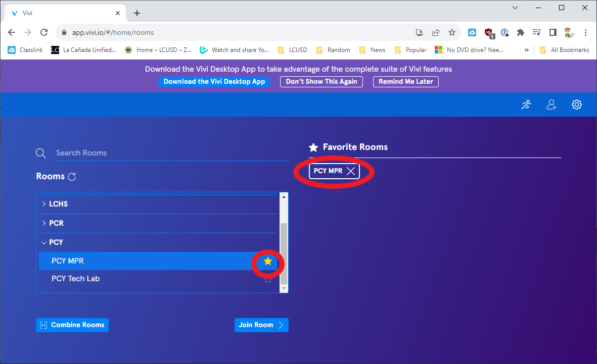Show hidden bookmarks overflow chevron

pyautogui.click(x=527, y=50)
